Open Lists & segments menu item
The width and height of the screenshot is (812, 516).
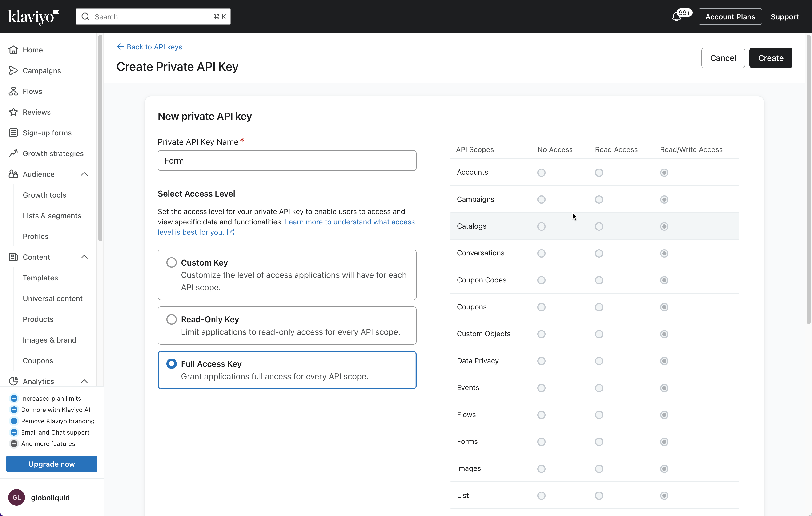tap(52, 215)
